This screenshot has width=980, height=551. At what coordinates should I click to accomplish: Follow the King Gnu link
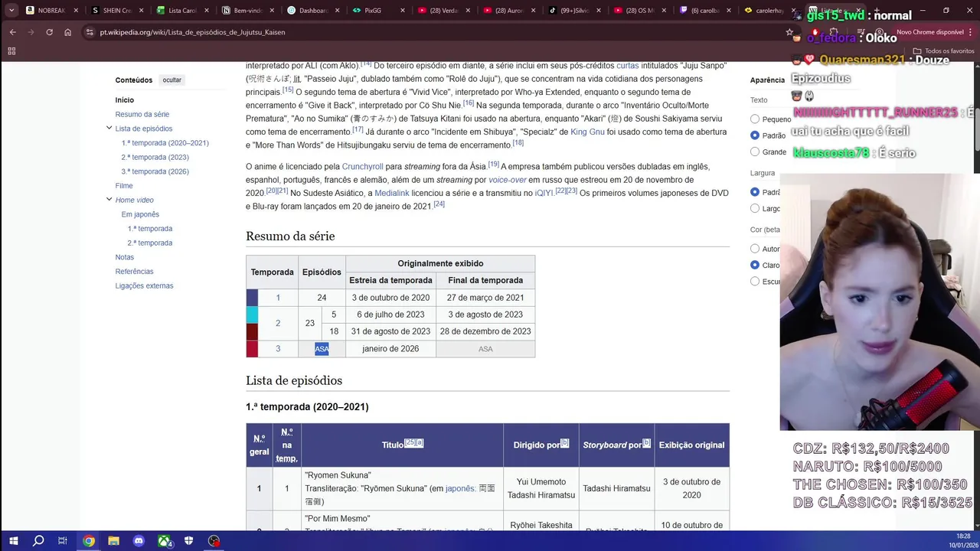587,132
